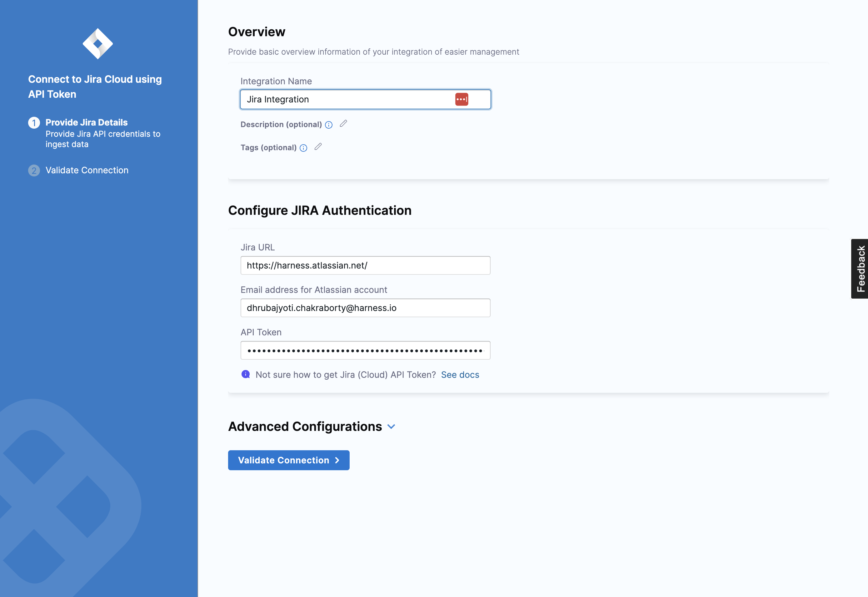Click into the Jira URL field
This screenshot has width=868, height=597.
tap(365, 266)
